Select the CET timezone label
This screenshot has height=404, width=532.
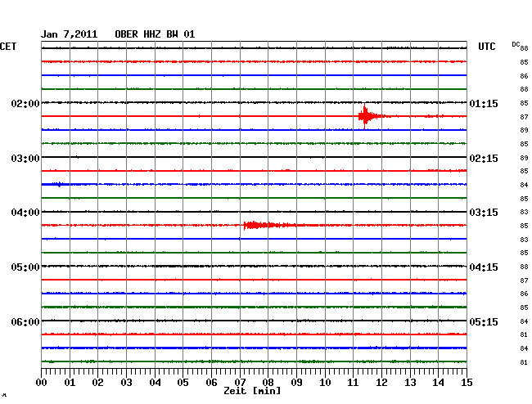8,47
